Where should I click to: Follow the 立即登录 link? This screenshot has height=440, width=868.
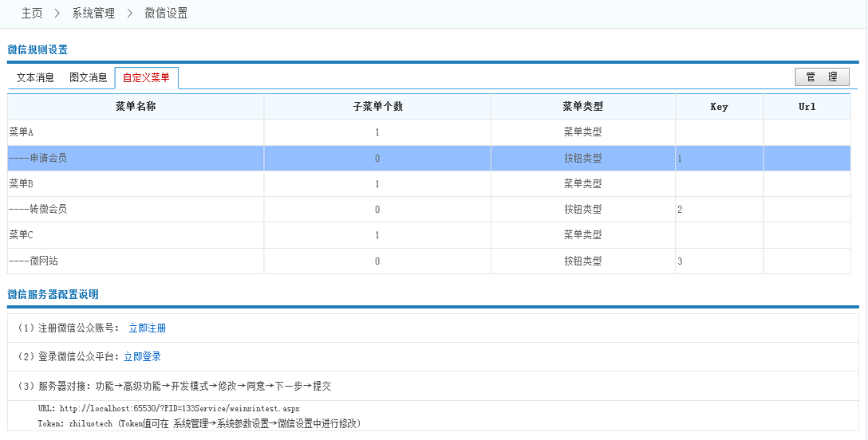[142, 357]
